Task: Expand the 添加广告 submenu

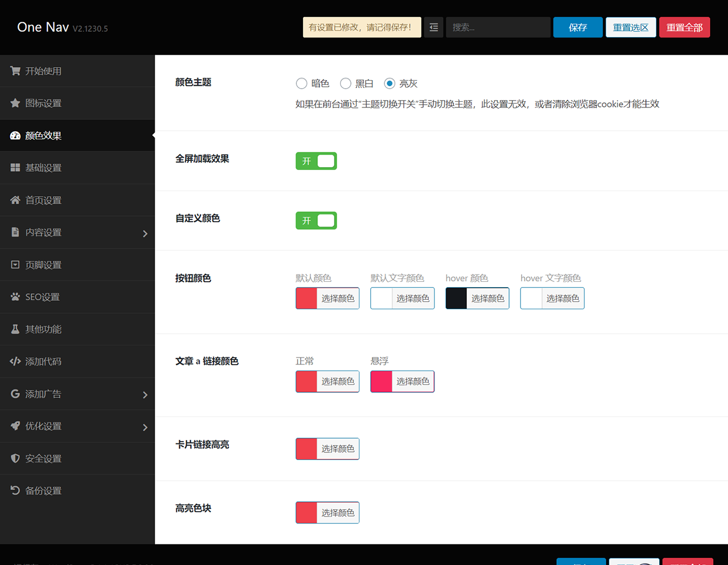Action: tap(145, 394)
